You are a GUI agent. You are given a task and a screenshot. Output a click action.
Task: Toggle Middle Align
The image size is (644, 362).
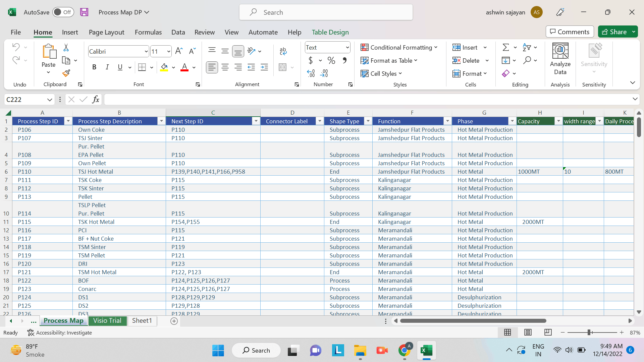pyautogui.click(x=225, y=51)
